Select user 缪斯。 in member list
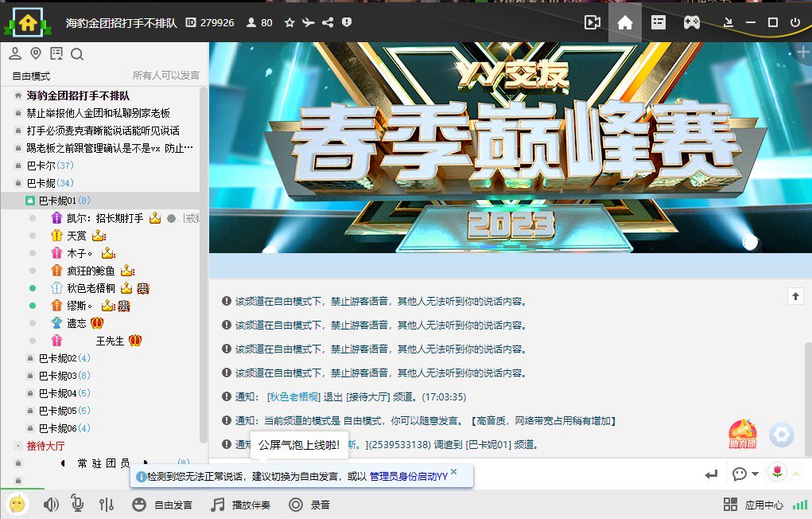 80,306
